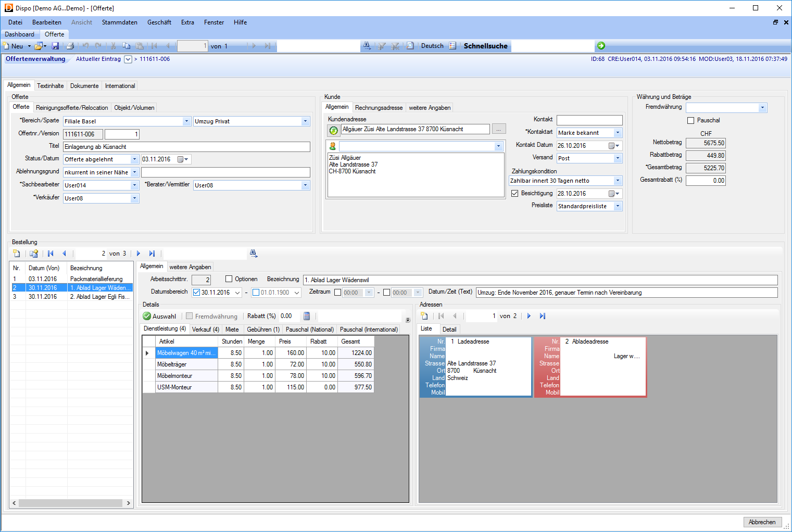The image size is (792, 532).
Task: Click the green check Auswahl button
Action: tap(160, 316)
